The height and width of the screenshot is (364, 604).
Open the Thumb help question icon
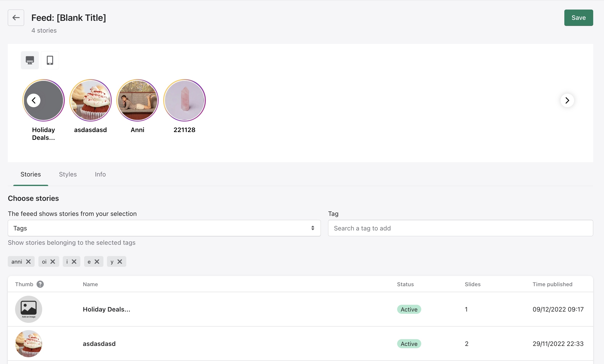[40, 284]
